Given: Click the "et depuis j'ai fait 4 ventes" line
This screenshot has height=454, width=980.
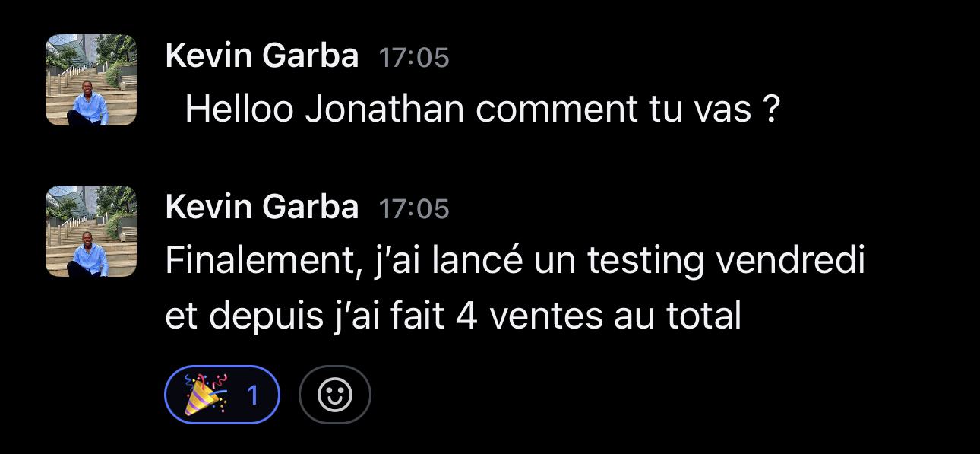Looking at the screenshot, I should tap(453, 316).
